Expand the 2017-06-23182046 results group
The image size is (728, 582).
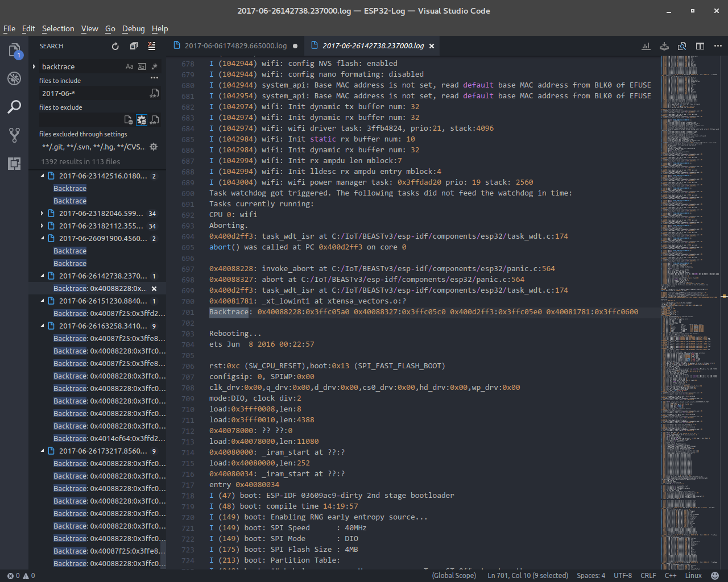[x=41, y=213]
